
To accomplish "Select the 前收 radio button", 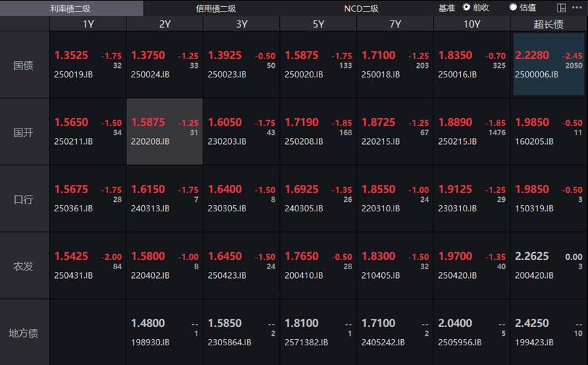I will (x=467, y=7).
